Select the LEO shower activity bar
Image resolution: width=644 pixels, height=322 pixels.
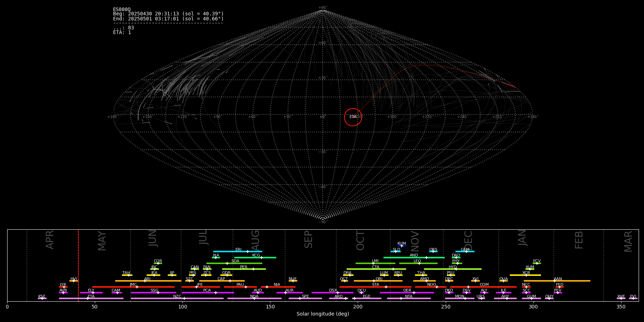(418, 263)
